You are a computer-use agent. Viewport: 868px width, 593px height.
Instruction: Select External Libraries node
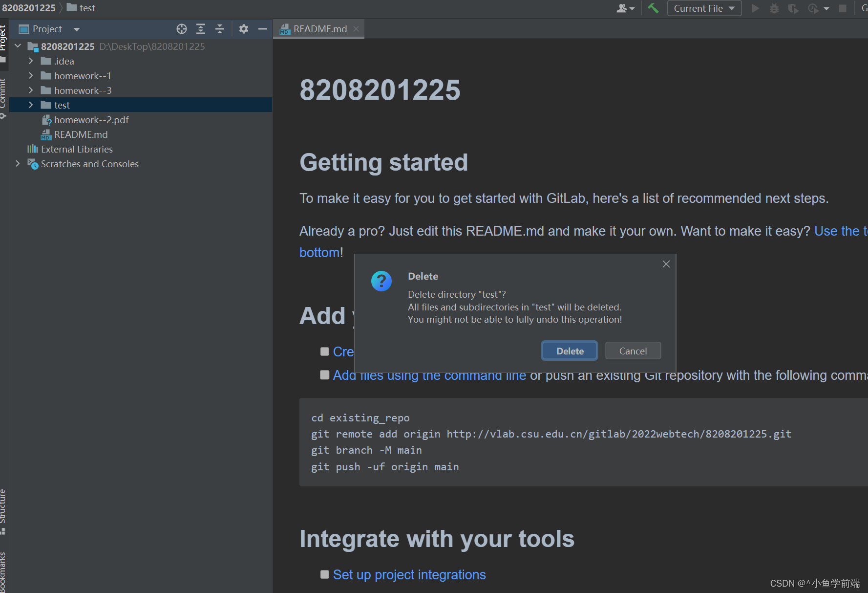click(x=77, y=149)
